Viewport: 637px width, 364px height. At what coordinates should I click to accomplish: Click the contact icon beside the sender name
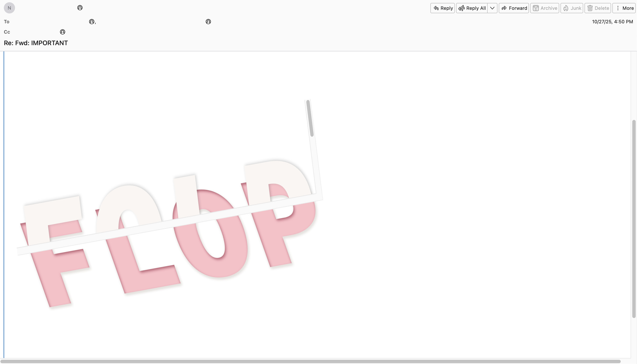click(x=80, y=8)
